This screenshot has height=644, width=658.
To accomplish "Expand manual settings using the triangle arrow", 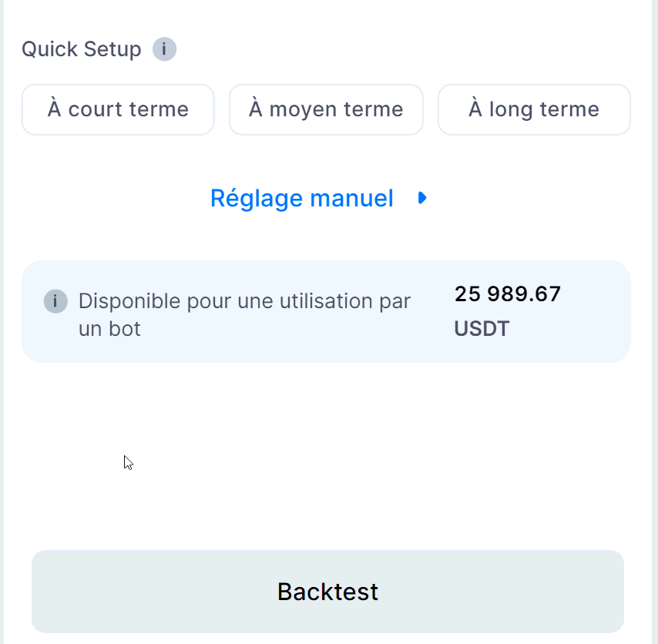I will point(421,199).
